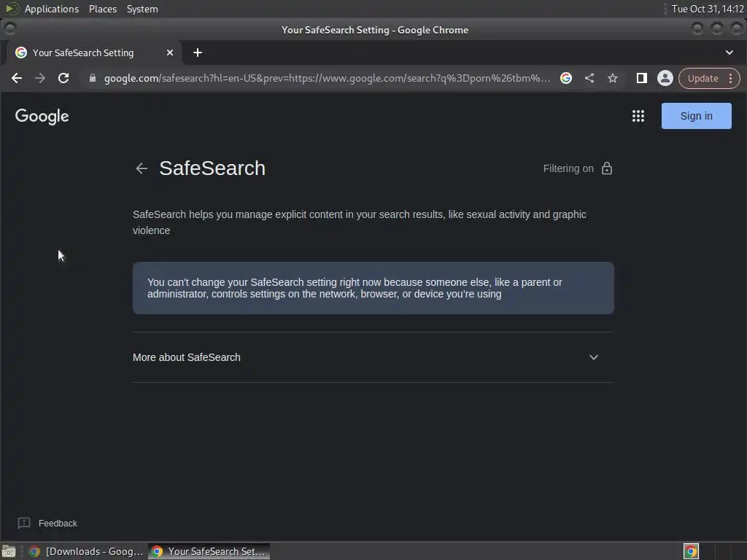The image size is (747, 560).
Task: Share this page using the share icon
Action: coord(589,78)
